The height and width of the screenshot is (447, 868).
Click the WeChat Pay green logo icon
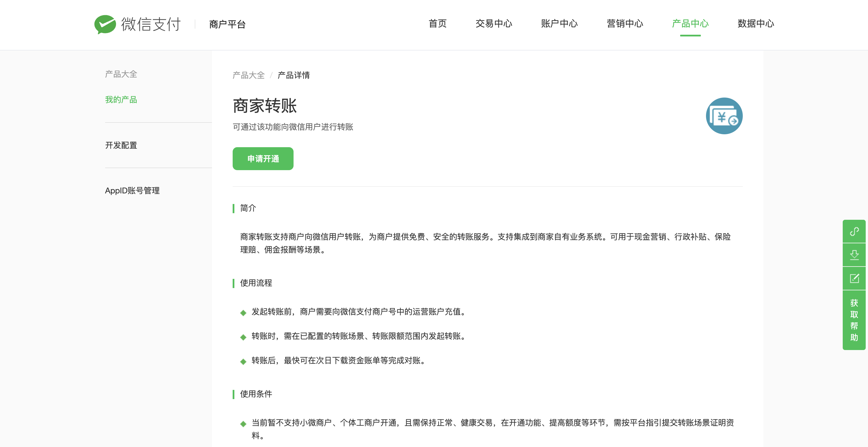tap(105, 24)
